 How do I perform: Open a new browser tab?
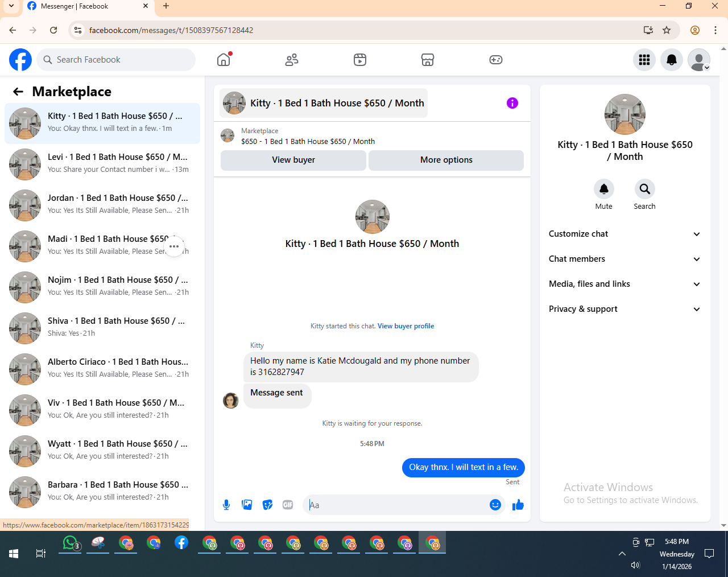(166, 6)
